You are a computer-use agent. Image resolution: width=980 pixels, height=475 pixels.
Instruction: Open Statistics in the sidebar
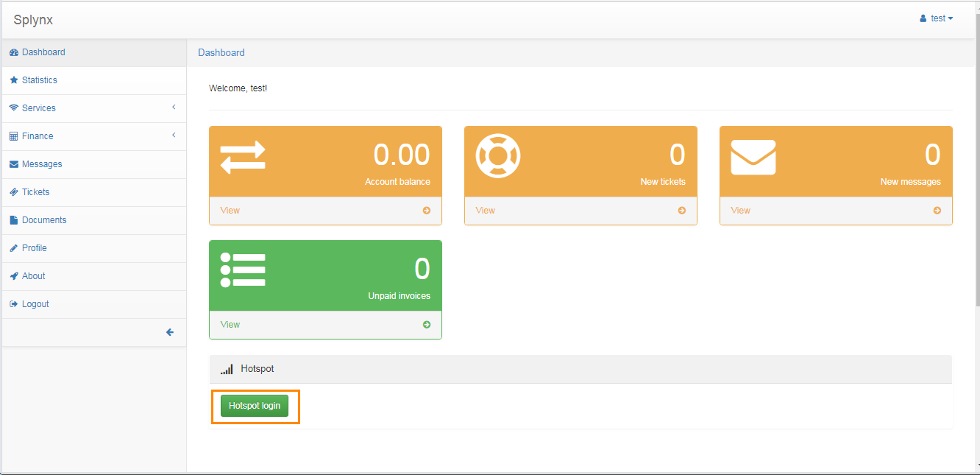(39, 80)
